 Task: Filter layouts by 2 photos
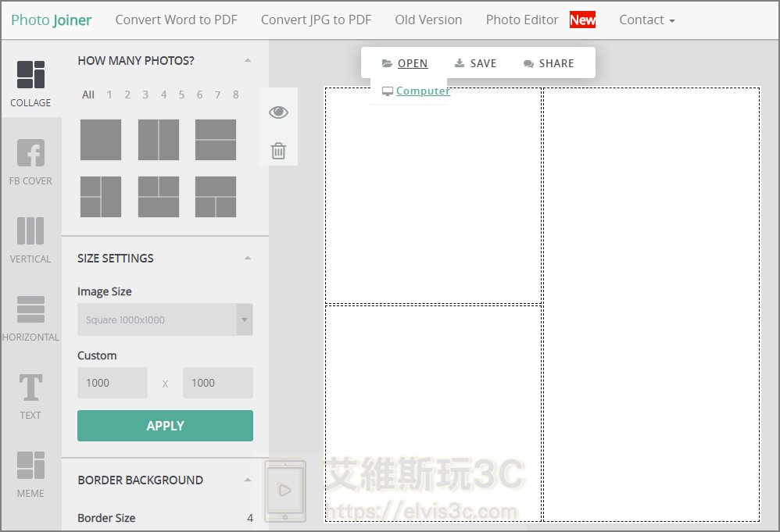click(x=127, y=94)
